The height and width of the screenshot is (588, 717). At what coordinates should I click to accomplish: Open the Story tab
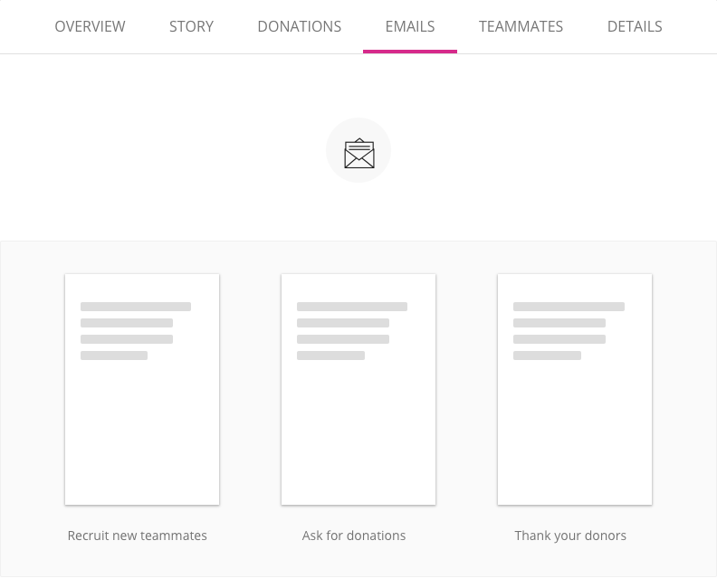click(191, 26)
